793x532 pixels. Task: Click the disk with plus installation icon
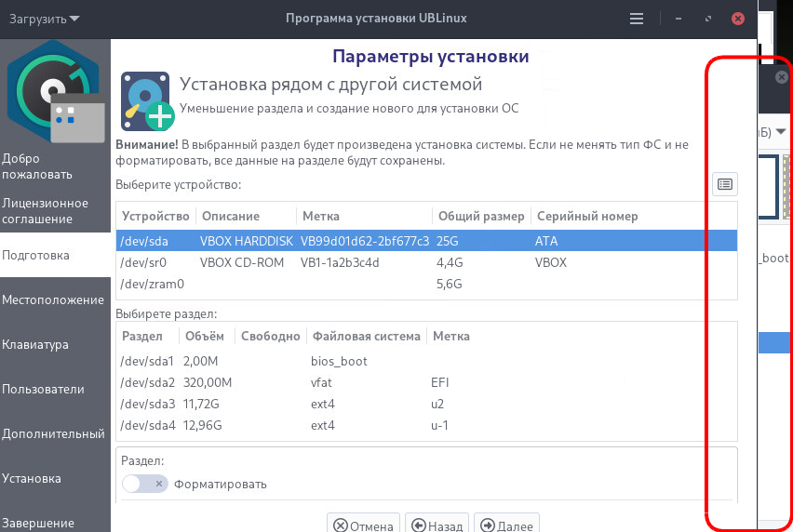(x=147, y=101)
